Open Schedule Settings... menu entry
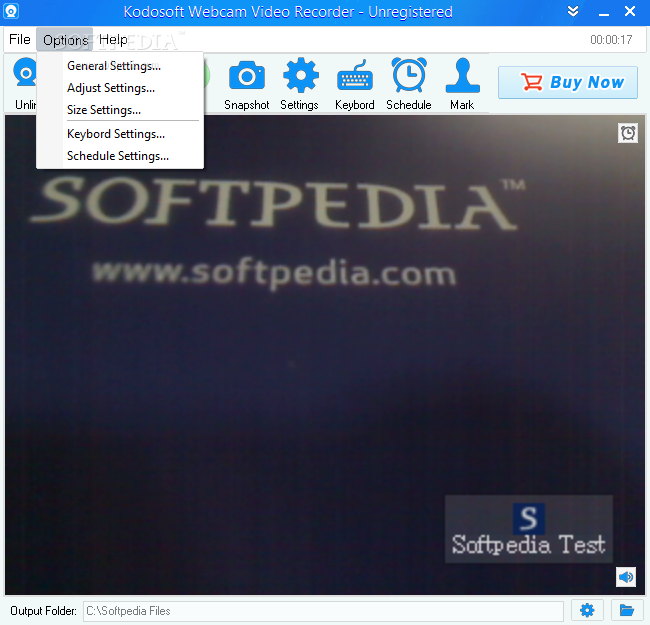Image resolution: width=650 pixels, height=625 pixels. 120,156
